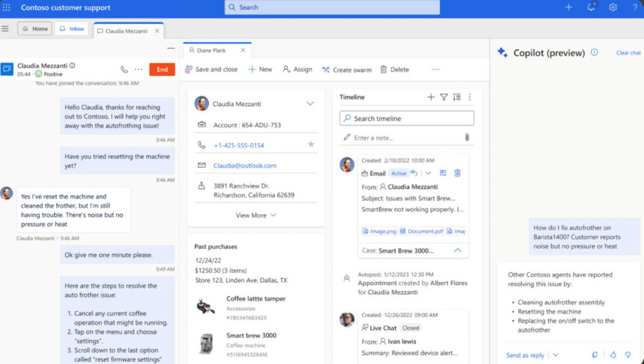Reply to the Email activity
The image size is (644, 364).
click(x=414, y=173)
